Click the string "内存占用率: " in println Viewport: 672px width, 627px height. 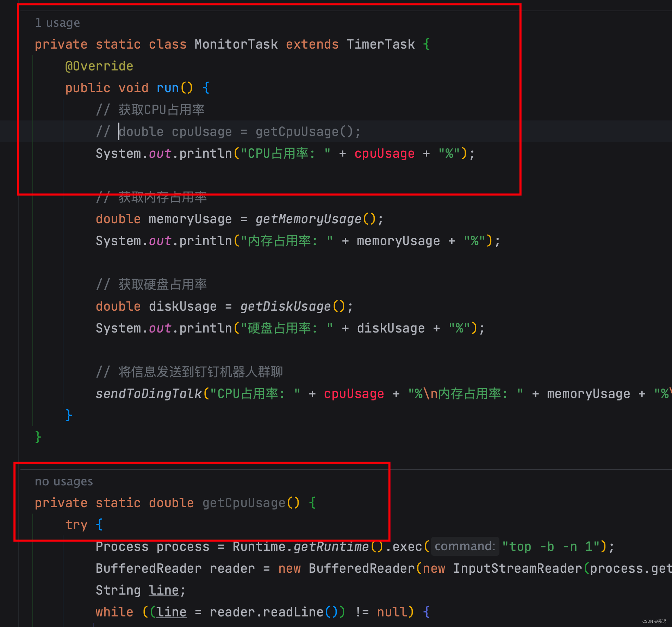tap(287, 241)
